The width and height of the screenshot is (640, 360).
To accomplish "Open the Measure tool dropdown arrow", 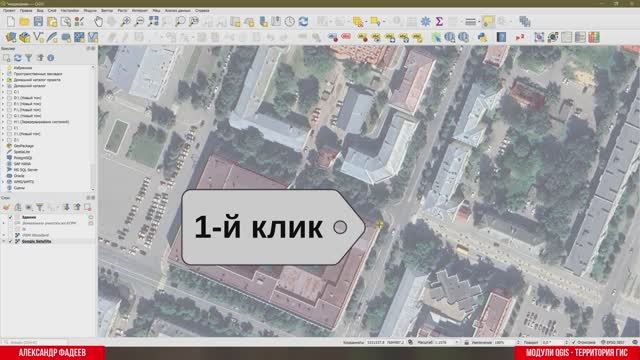I will pyautogui.click(x=478, y=22).
